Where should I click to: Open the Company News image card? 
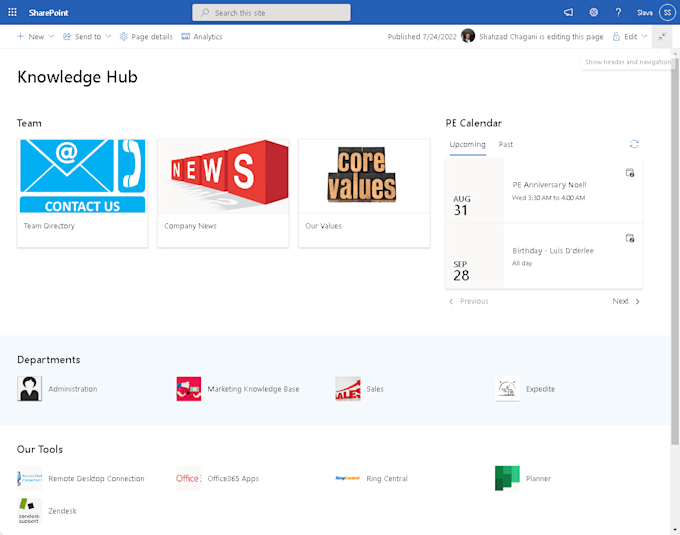click(x=223, y=176)
